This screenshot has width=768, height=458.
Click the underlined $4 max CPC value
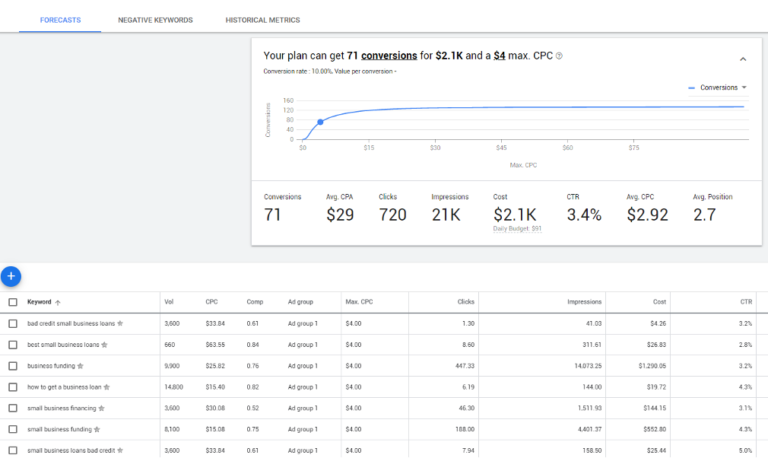pyautogui.click(x=499, y=56)
